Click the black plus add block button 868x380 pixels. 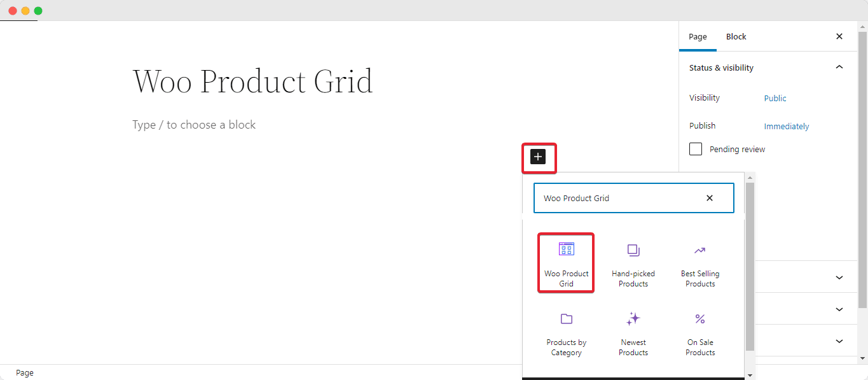538,157
